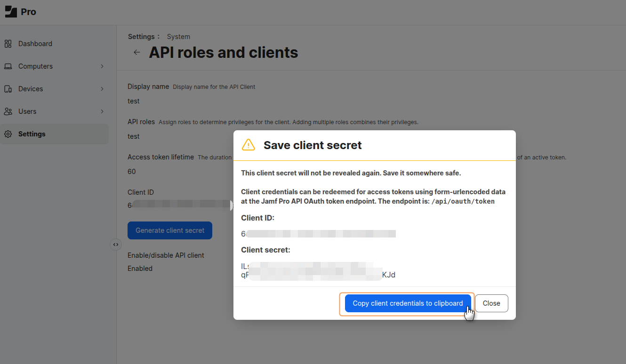Image resolution: width=626 pixels, height=364 pixels.
Task: Click the Devices icon in sidebar
Action: [x=8, y=89]
